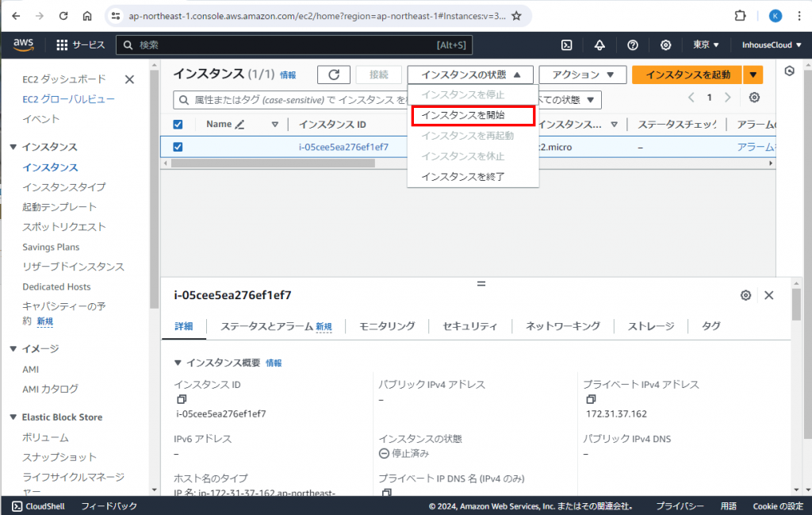Screen dimensions: 812x515
Task: Open the notifications bell icon
Action: [599, 45]
